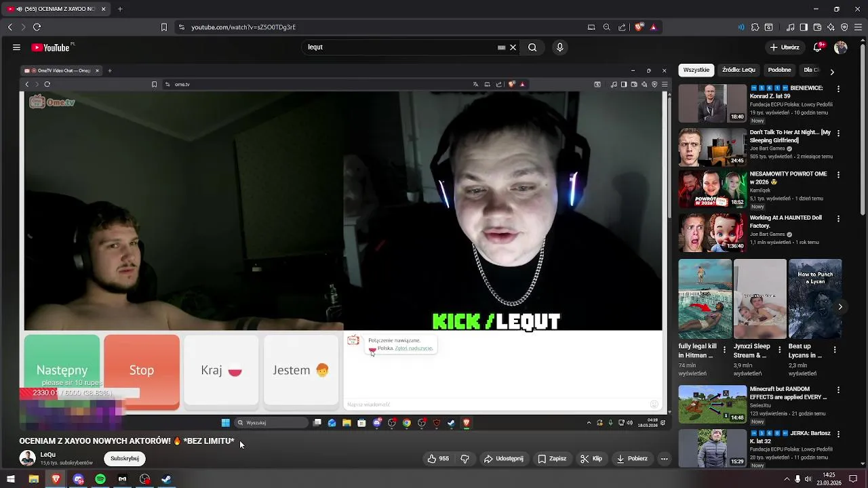Open NIESAMOWITY POWRÓT OME video thumbnail
The image size is (868, 488).
(713, 189)
